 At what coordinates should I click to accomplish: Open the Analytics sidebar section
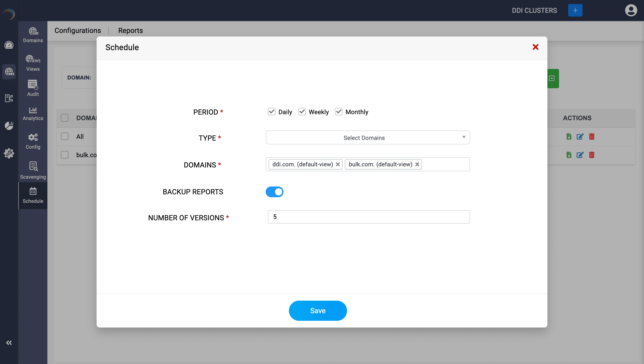[x=33, y=113]
